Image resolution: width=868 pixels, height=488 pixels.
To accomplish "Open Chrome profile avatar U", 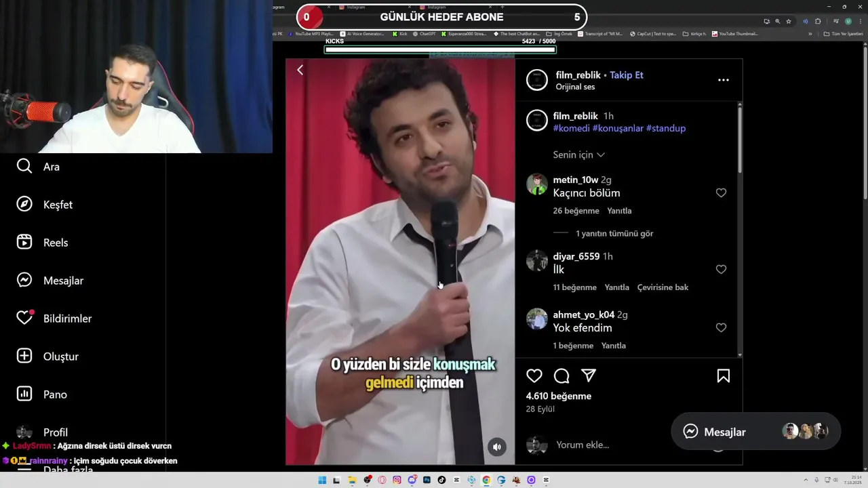I will [x=848, y=22].
